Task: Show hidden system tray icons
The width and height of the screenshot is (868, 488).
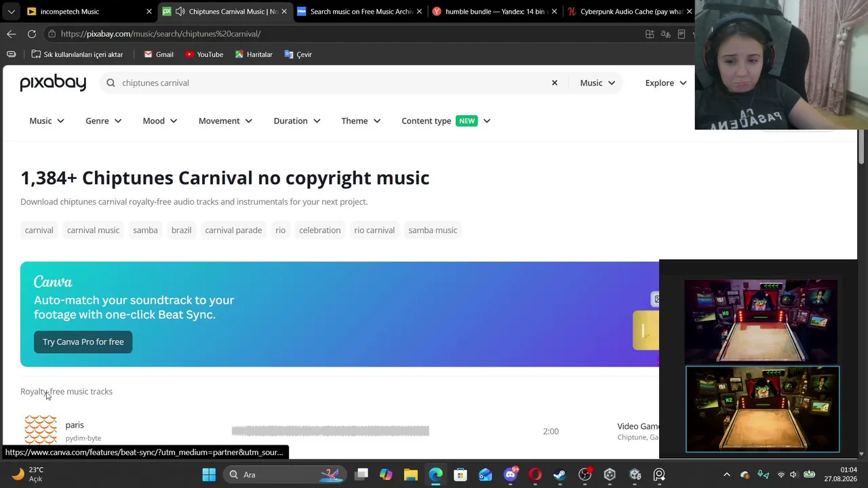Action: [727, 474]
